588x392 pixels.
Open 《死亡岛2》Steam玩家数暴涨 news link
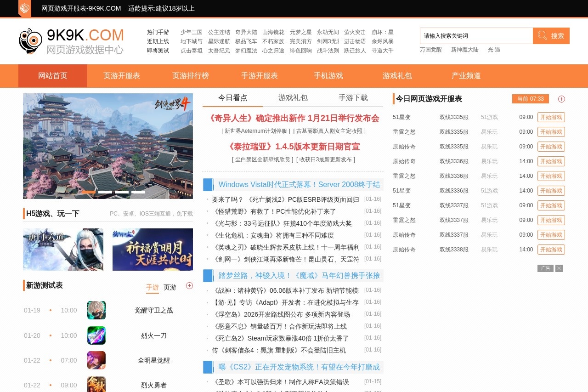click(x=280, y=338)
